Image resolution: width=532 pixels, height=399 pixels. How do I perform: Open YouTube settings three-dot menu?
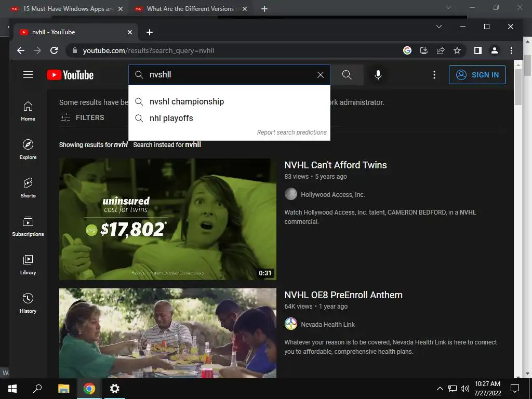coord(434,75)
